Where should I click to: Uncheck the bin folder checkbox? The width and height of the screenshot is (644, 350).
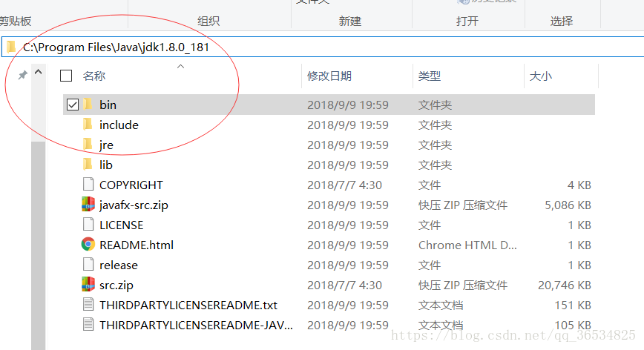pyautogui.click(x=73, y=105)
